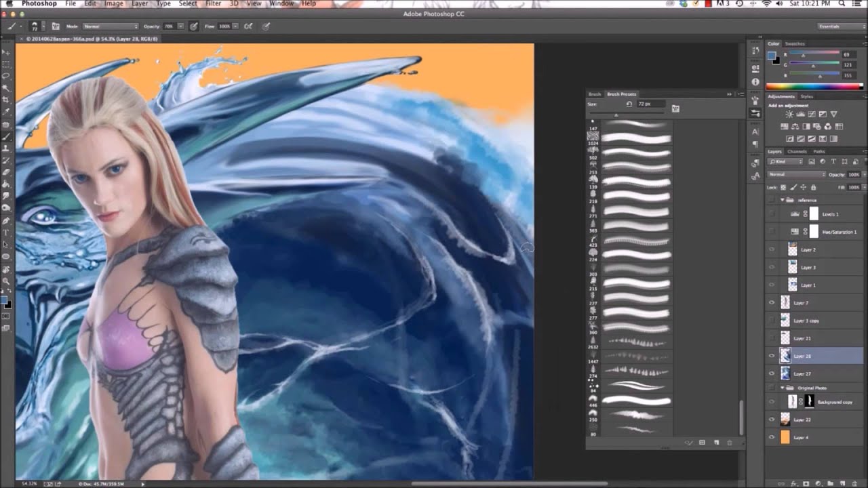Hide Layer 28
The image size is (868, 488).
[x=772, y=356]
